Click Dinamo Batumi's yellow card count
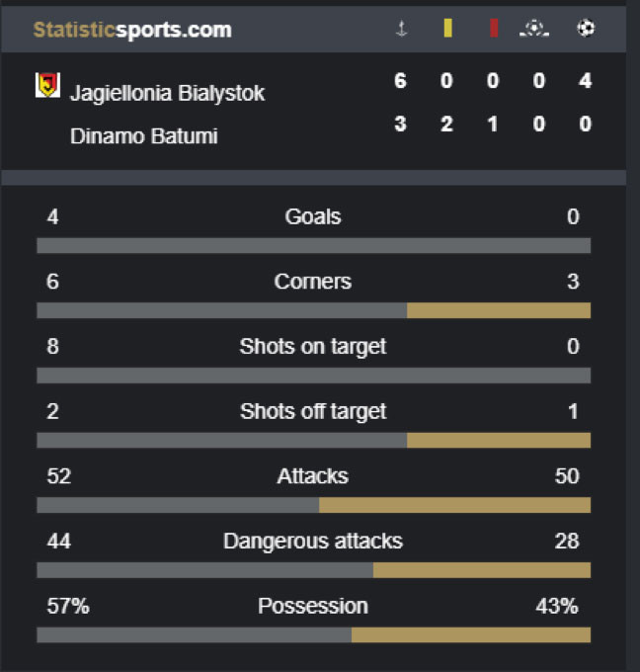 pos(446,125)
